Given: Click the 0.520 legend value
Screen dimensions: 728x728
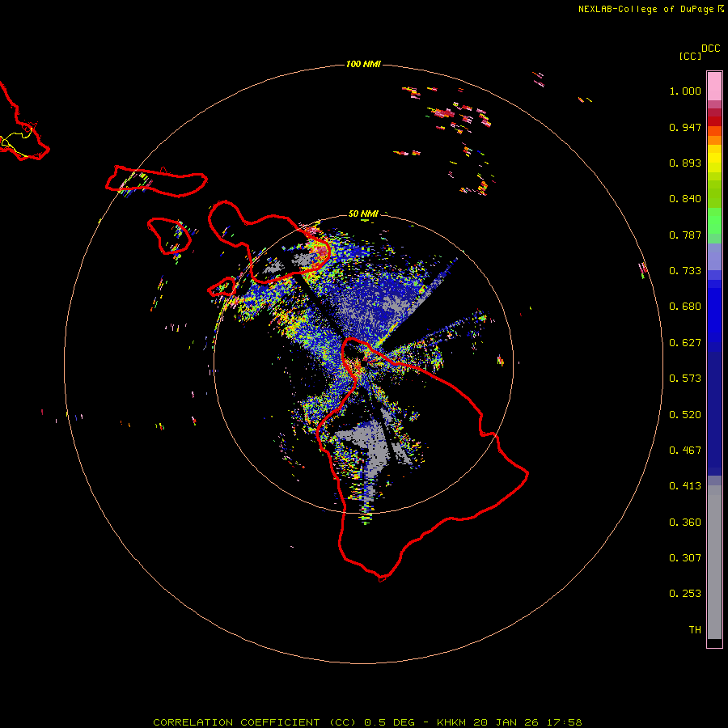Looking at the screenshot, I should point(685,415).
